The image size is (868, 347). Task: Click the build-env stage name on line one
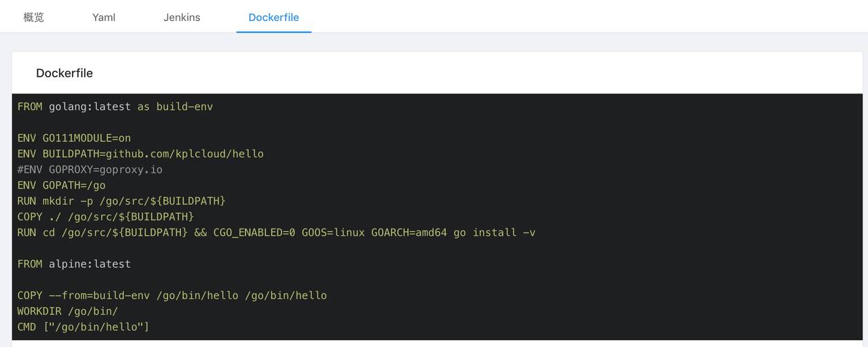tap(184, 106)
